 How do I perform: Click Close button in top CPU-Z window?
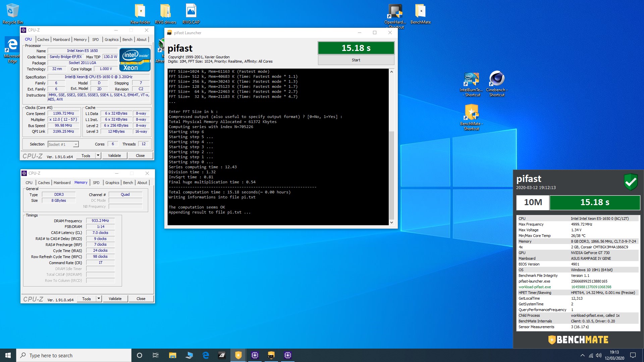pyautogui.click(x=140, y=156)
